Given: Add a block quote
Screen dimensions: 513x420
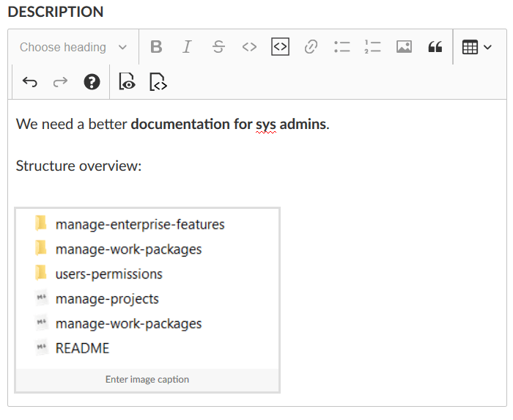Looking at the screenshot, I should (x=435, y=47).
